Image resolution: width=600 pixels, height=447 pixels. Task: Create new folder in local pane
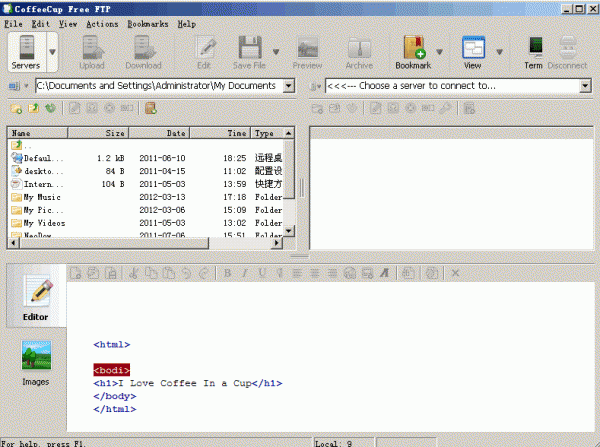tap(17, 108)
